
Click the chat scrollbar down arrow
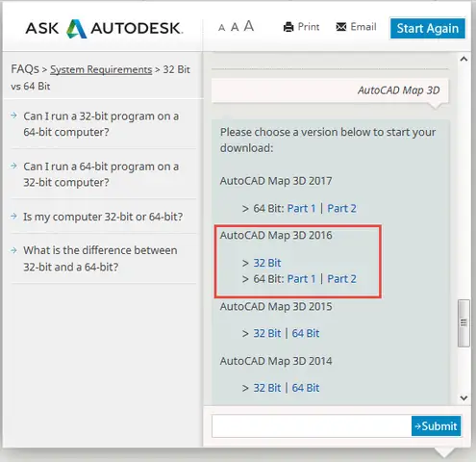pyautogui.click(x=463, y=398)
